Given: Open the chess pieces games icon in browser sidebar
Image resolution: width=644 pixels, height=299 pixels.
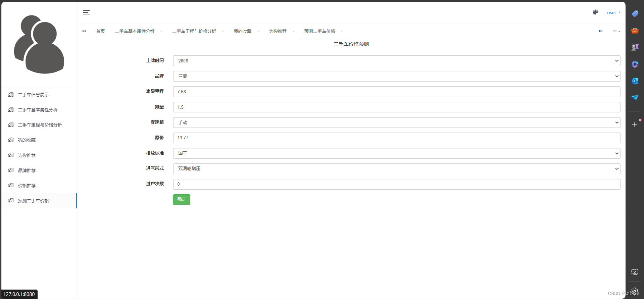Looking at the screenshot, I should (x=635, y=47).
